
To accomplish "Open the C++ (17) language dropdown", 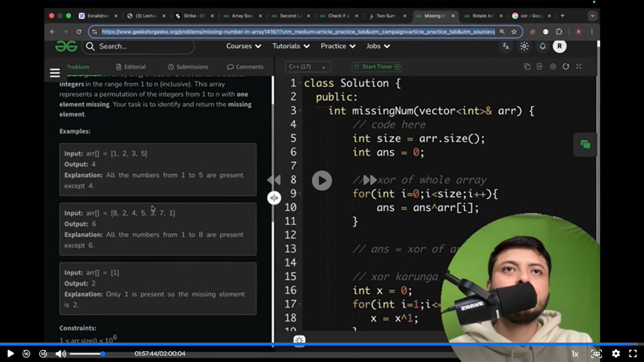I will click(308, 67).
